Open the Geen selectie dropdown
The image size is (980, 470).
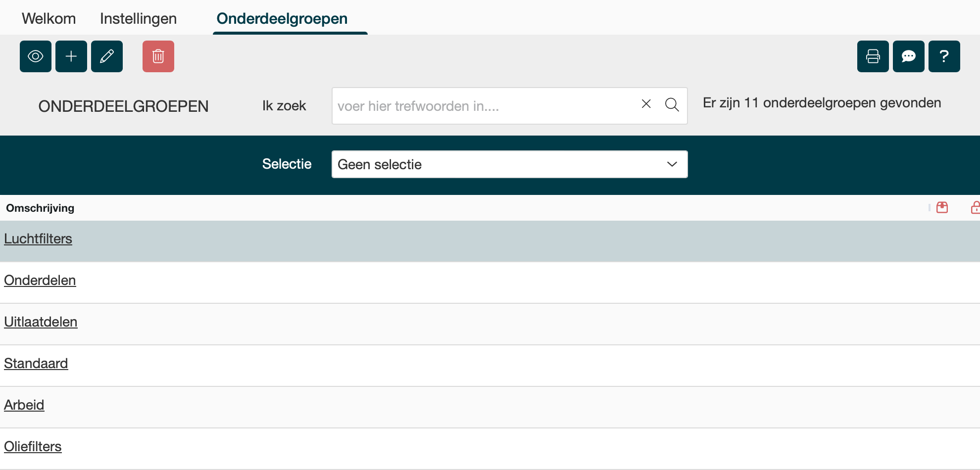[x=509, y=164]
